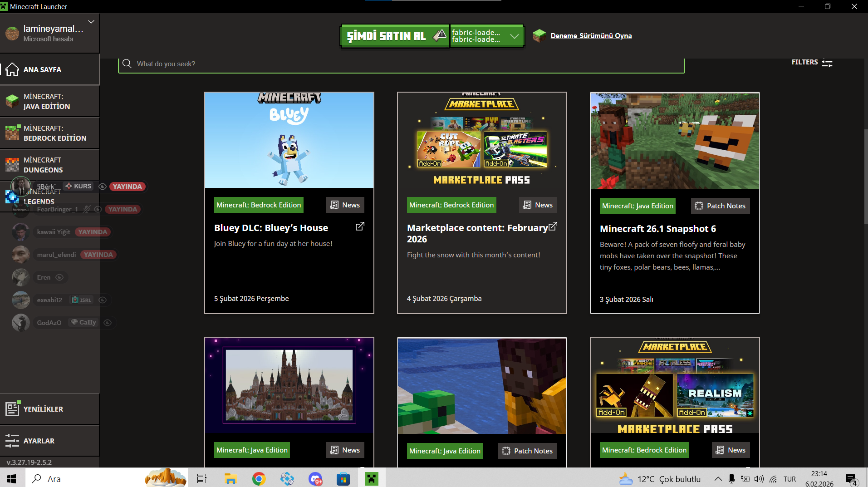Image resolution: width=868 pixels, height=487 pixels.
Task: Click the battery icon in system tray
Action: click(x=745, y=479)
